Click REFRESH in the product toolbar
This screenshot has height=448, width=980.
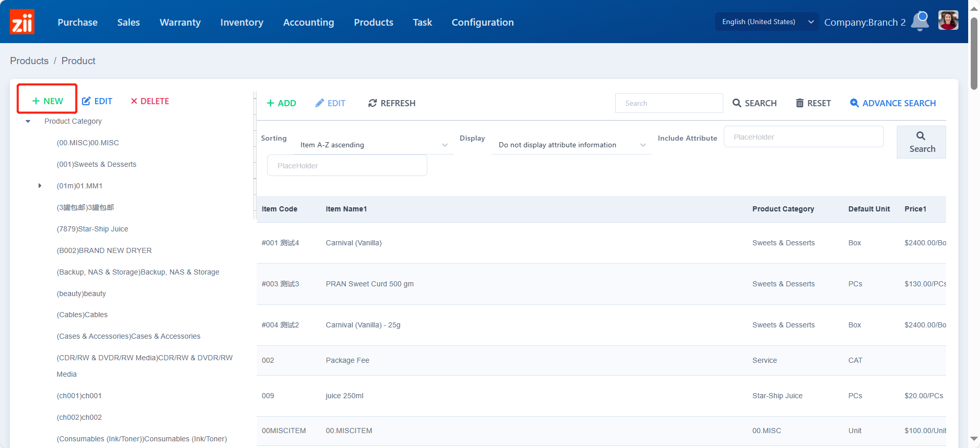392,103
